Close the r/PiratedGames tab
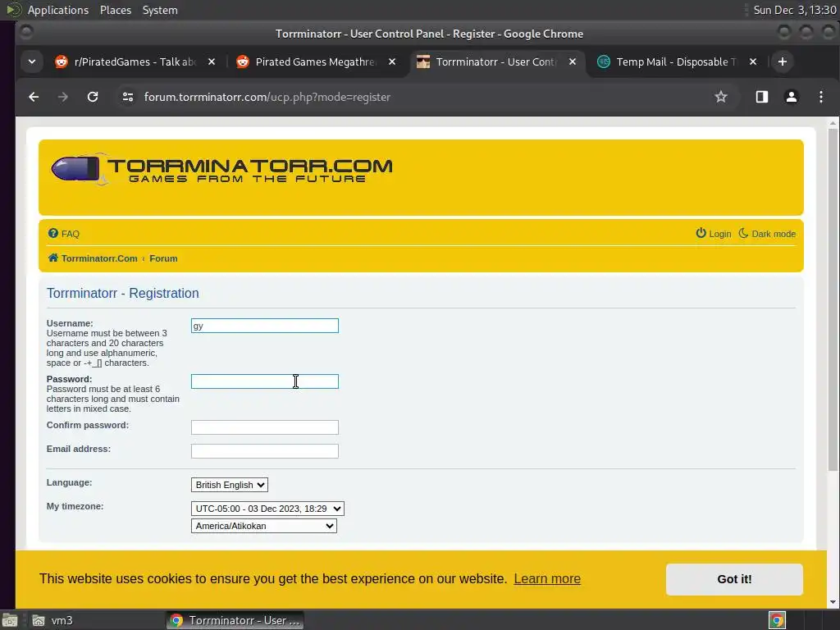Image resolution: width=840 pixels, height=630 pixels. tap(212, 62)
